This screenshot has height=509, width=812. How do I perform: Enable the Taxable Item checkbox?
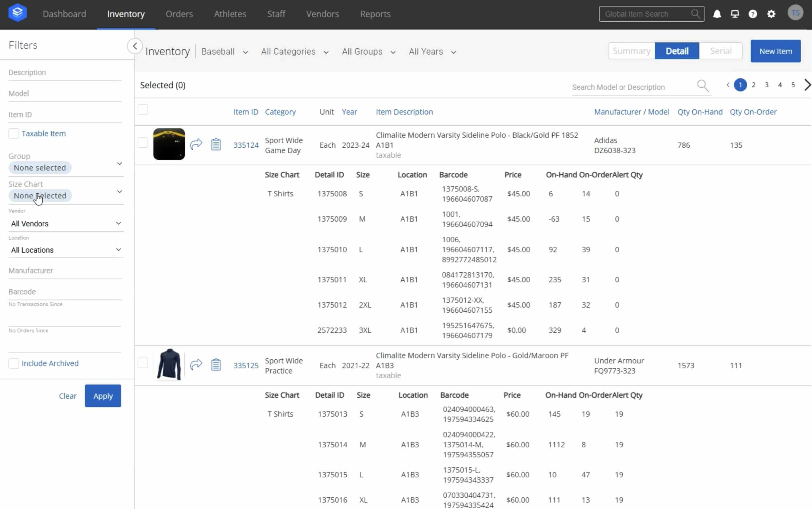(x=14, y=134)
